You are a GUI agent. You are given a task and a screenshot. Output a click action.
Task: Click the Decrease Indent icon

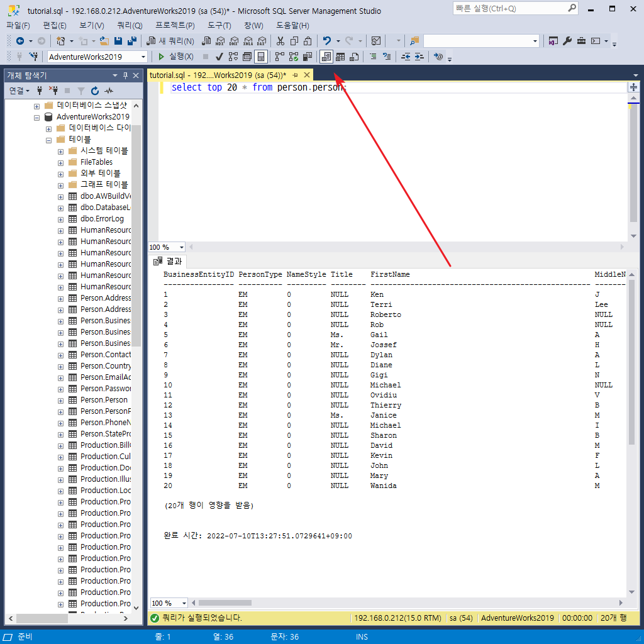point(406,57)
